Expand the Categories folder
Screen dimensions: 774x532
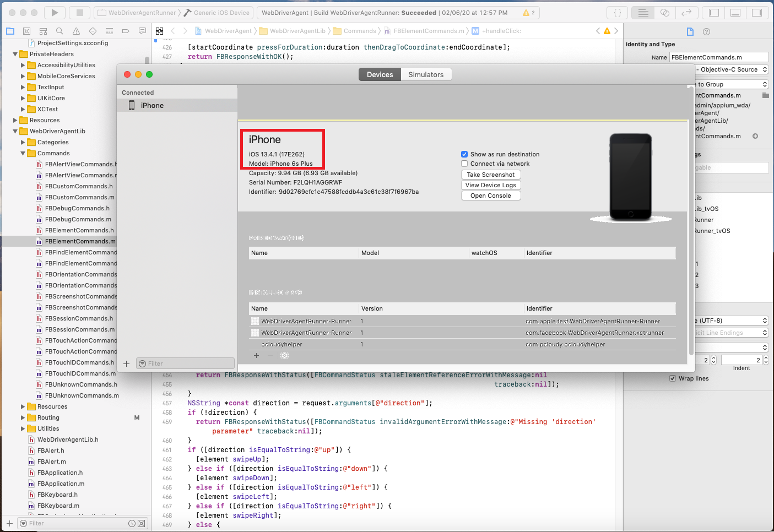coord(23,142)
